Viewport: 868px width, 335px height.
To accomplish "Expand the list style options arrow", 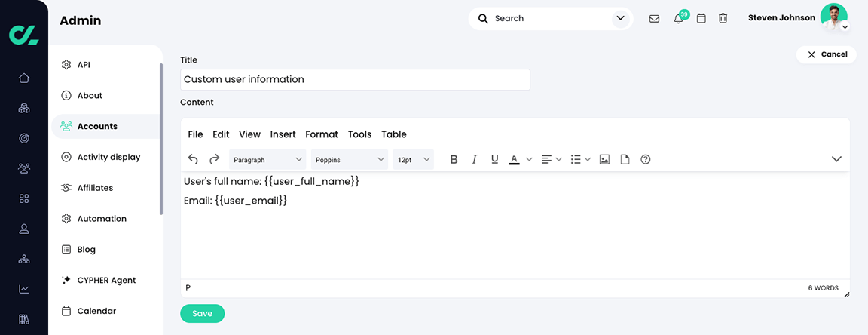I will tap(588, 160).
